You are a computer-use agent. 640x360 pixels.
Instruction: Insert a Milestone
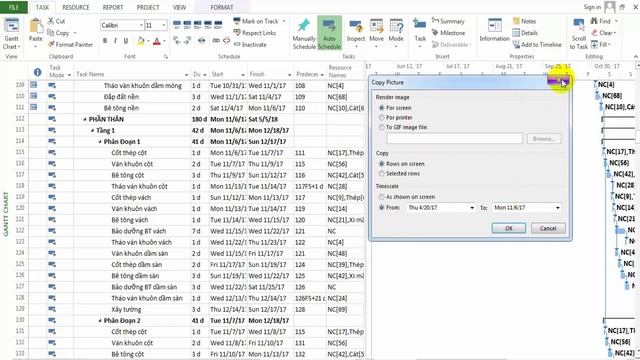[448, 33]
